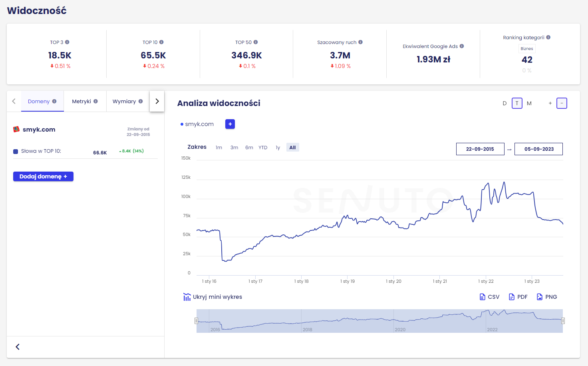Click the Słowa w TOP 10 color square
Screen dimensions: 588x366
16,151
